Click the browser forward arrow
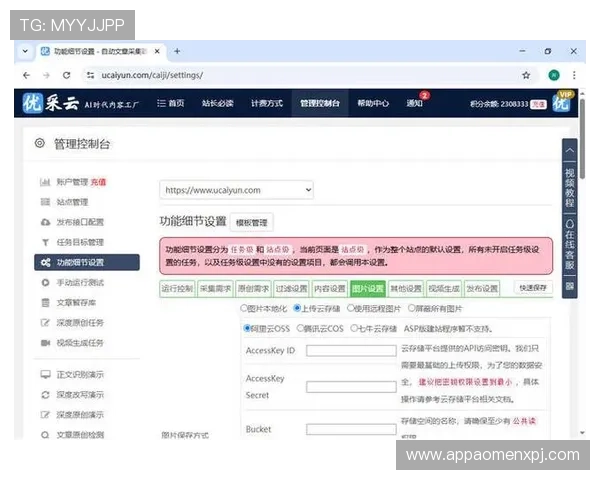 pyautogui.click(x=46, y=75)
